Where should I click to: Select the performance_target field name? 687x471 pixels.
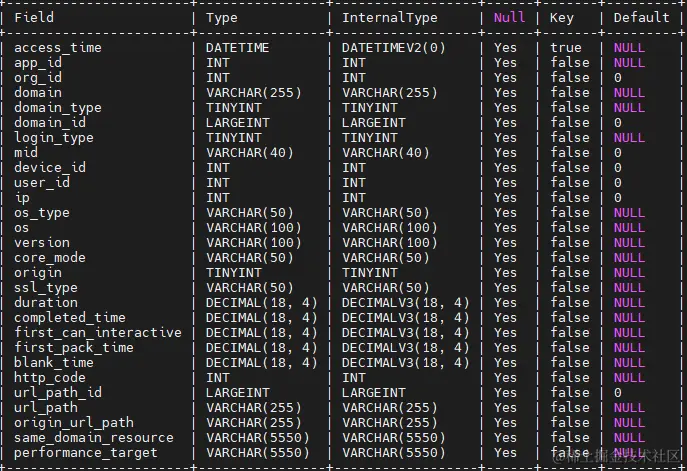click(x=86, y=453)
